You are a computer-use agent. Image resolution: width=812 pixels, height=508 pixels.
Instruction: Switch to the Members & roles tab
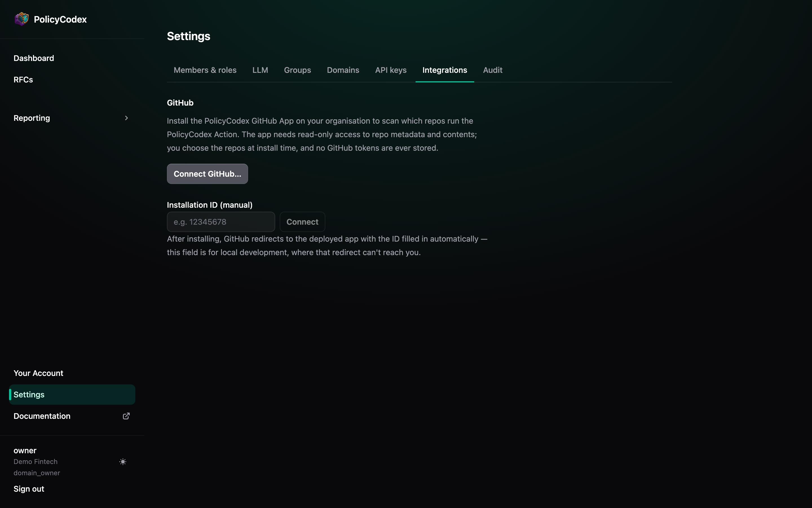click(205, 70)
